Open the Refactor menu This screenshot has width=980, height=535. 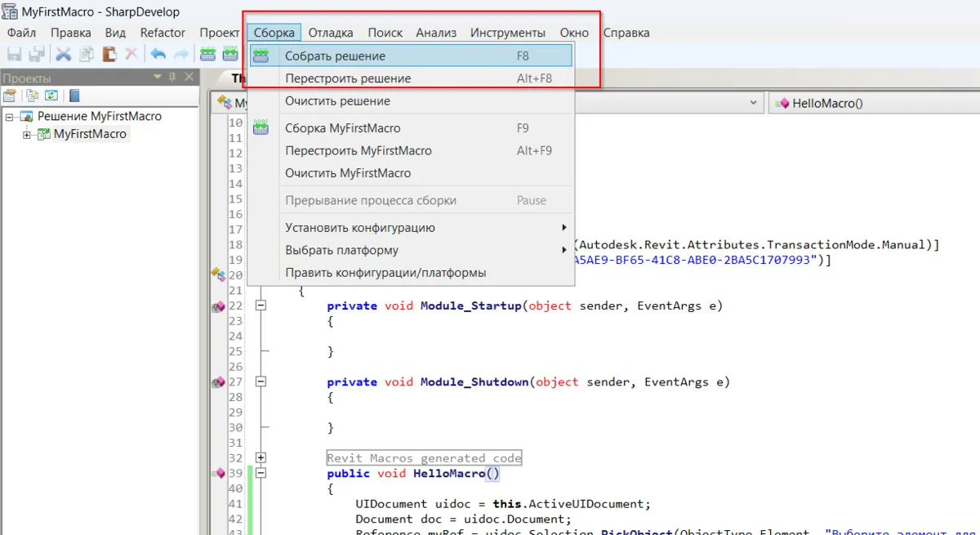[163, 33]
